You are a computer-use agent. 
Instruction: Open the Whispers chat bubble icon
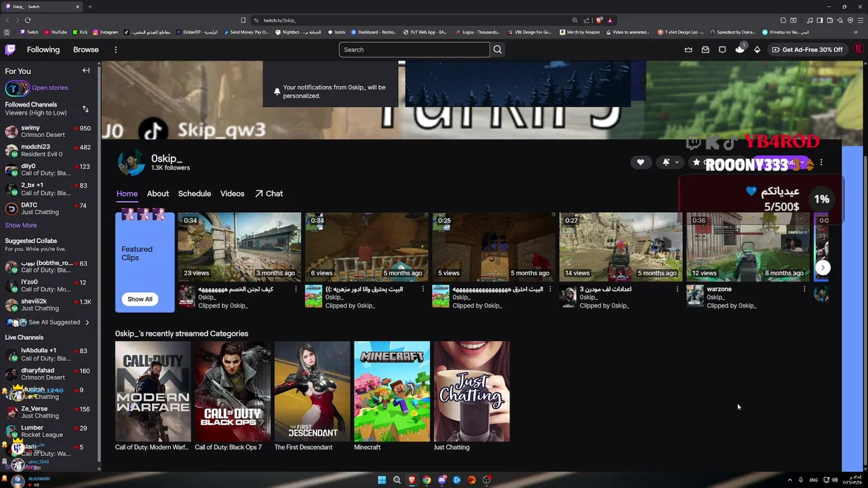pyautogui.click(x=722, y=49)
